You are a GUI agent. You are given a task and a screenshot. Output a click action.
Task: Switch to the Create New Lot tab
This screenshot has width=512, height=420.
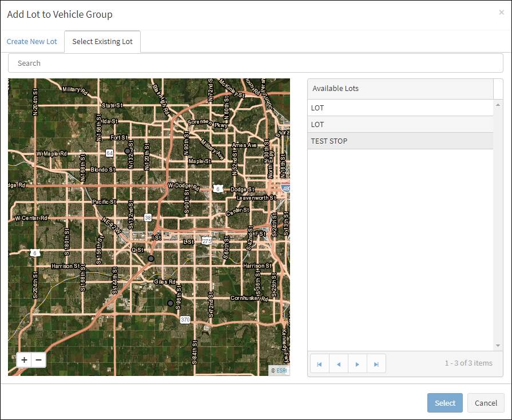[x=32, y=42]
